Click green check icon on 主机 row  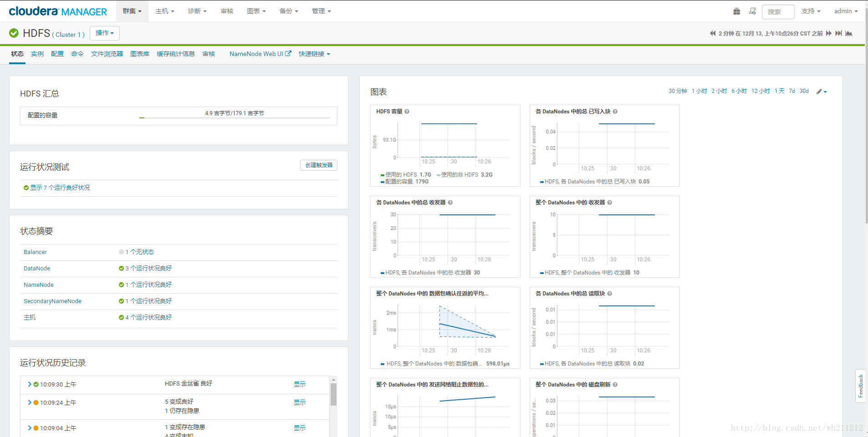click(x=121, y=318)
